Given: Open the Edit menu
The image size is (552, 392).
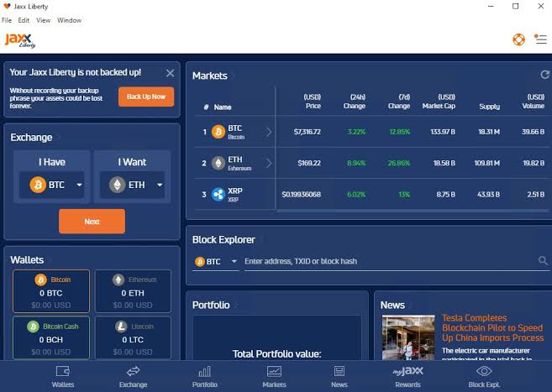Looking at the screenshot, I should 24,20.
